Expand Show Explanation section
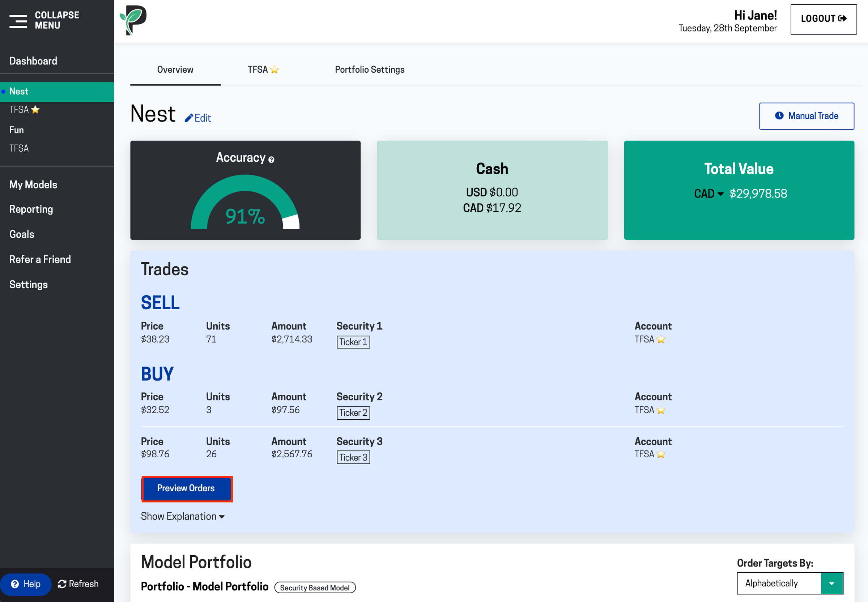 pyautogui.click(x=183, y=516)
